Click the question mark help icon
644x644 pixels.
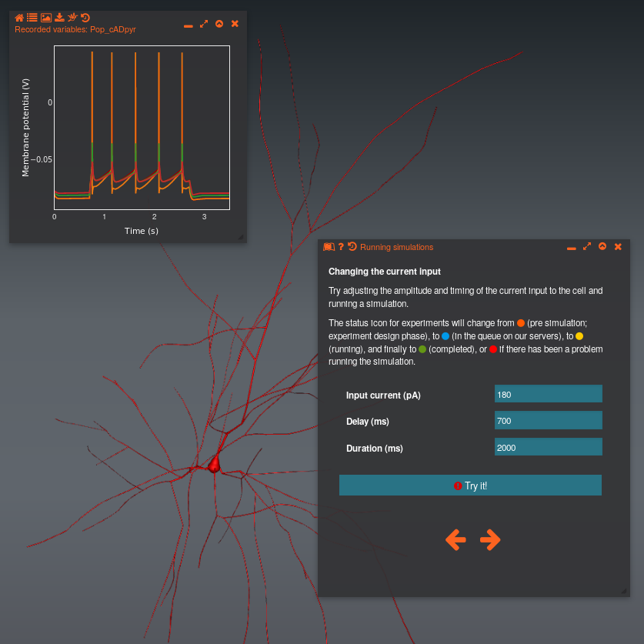(341, 246)
